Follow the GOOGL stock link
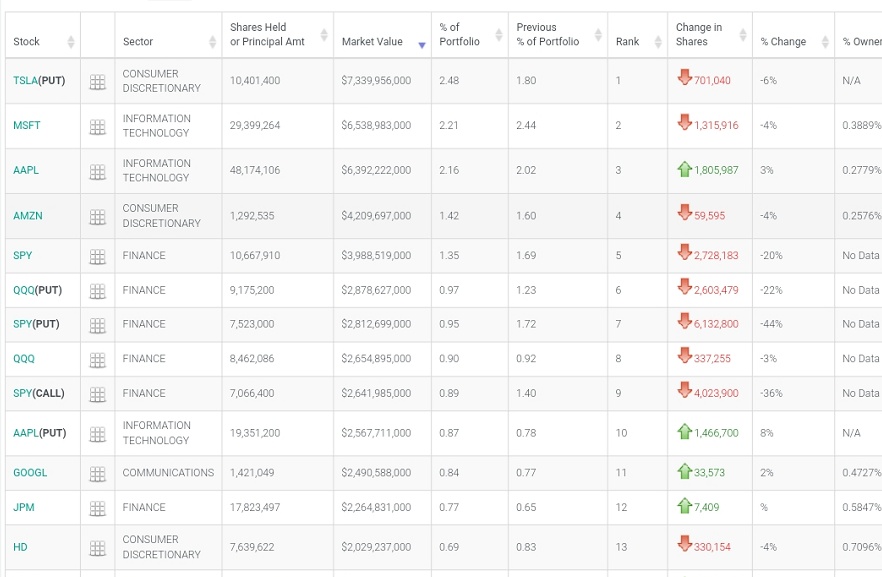 (x=30, y=473)
